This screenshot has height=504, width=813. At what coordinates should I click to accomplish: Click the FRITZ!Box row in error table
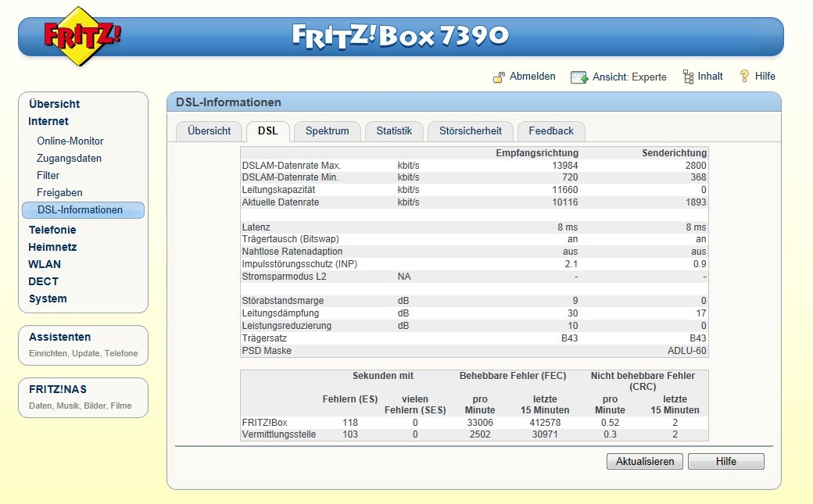point(475,423)
